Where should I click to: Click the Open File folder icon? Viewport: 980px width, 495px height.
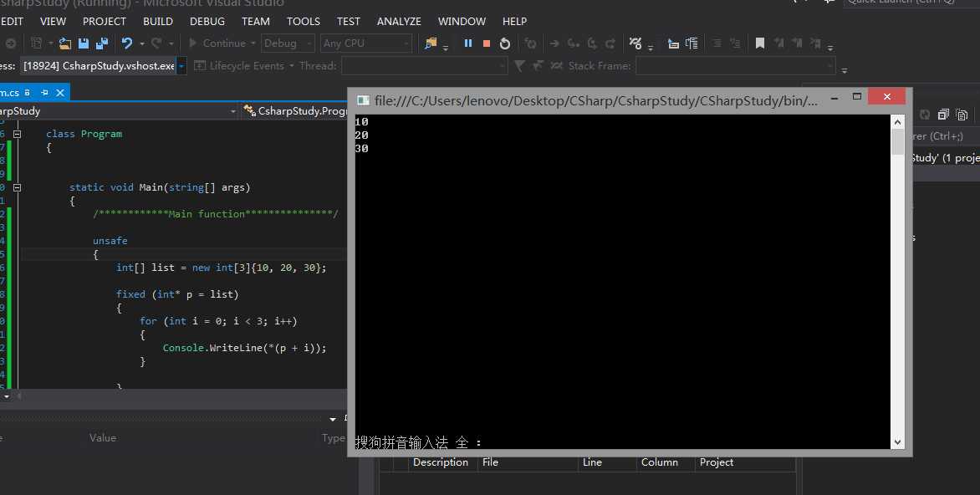pos(65,43)
